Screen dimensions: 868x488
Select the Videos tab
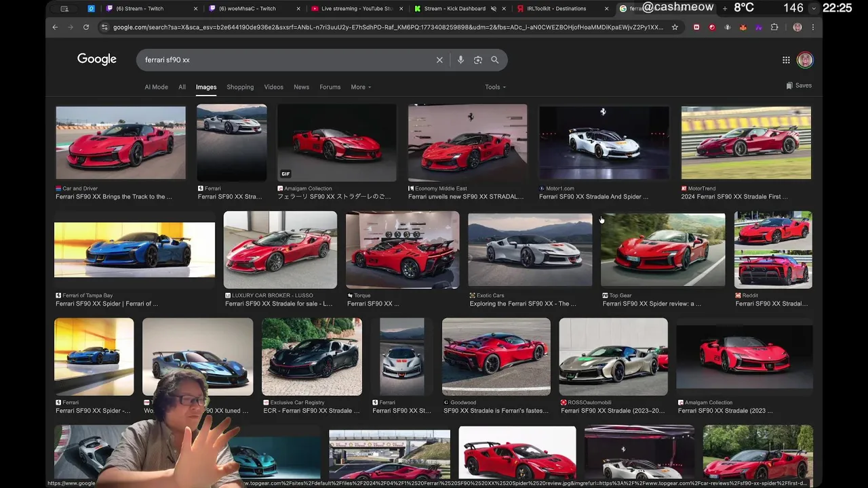[273, 87]
